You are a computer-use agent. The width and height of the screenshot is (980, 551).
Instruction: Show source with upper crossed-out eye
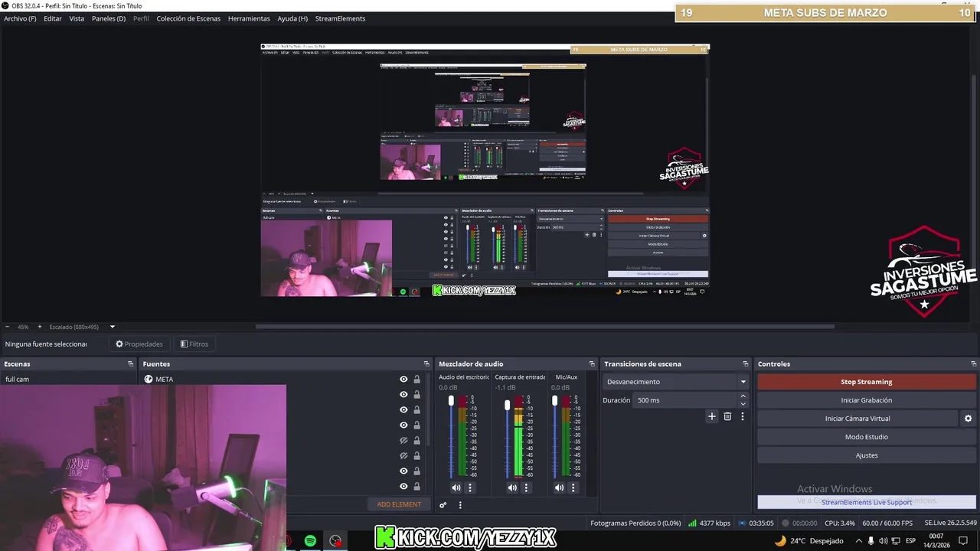(403, 440)
